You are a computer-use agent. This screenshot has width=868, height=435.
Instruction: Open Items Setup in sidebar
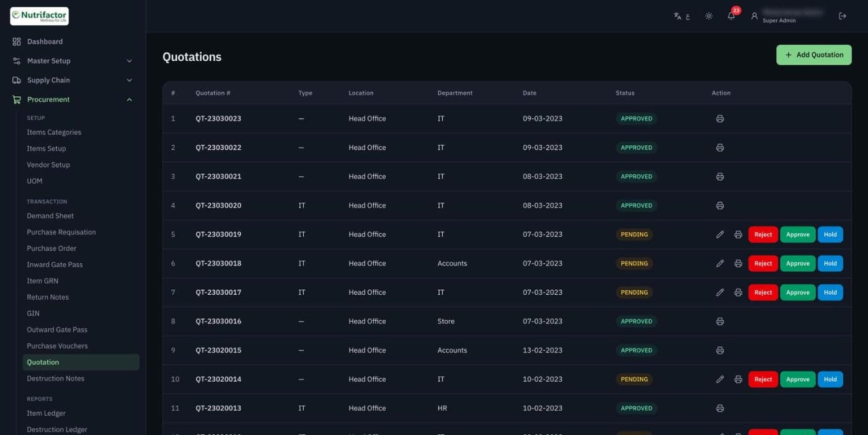(46, 148)
